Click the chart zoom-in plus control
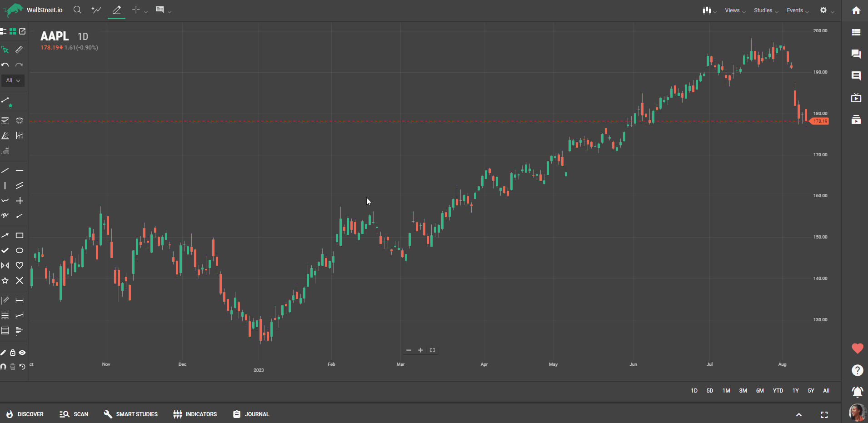This screenshot has width=868, height=423. click(x=420, y=350)
